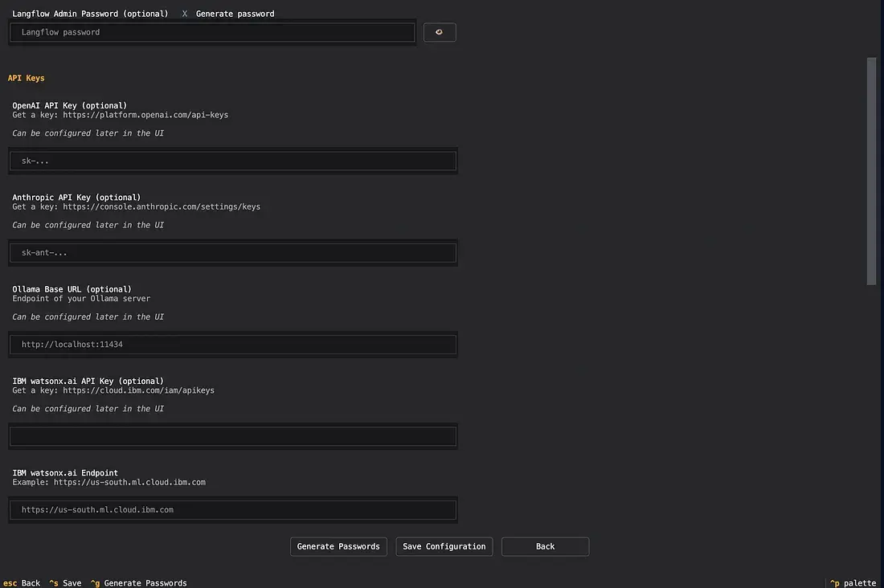The height and width of the screenshot is (588, 884).
Task: Open the ^p command palette
Action: coord(853,583)
